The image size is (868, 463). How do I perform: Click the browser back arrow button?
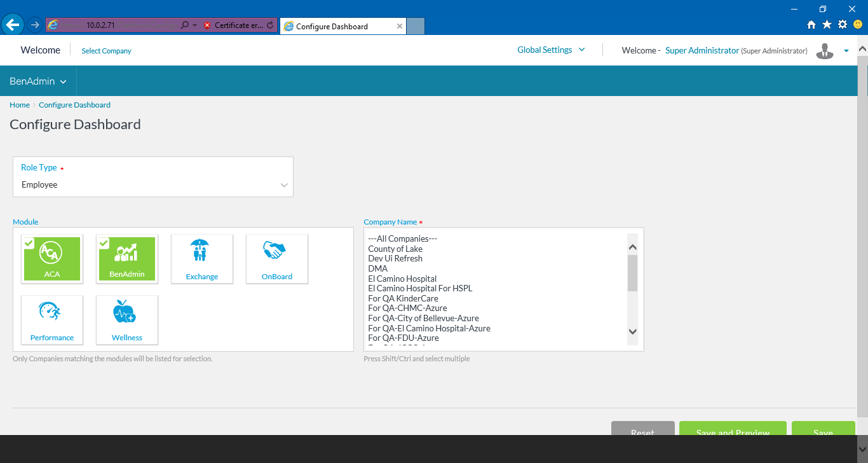point(12,25)
